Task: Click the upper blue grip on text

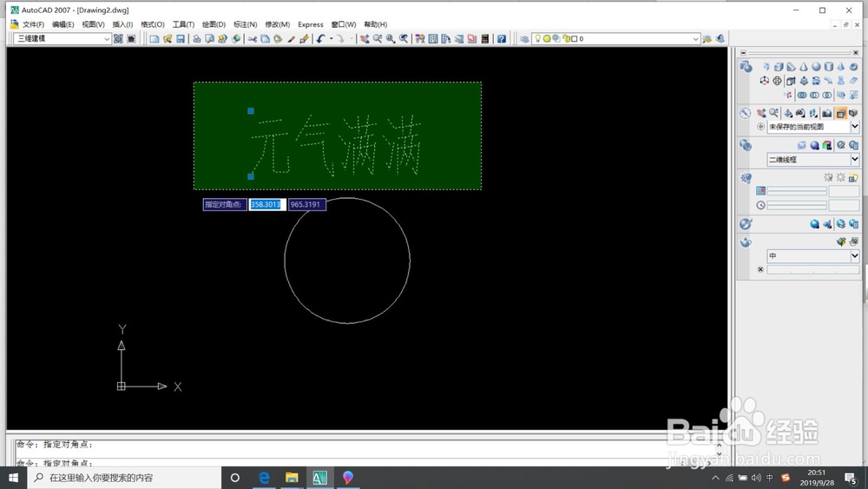Action: [x=251, y=111]
